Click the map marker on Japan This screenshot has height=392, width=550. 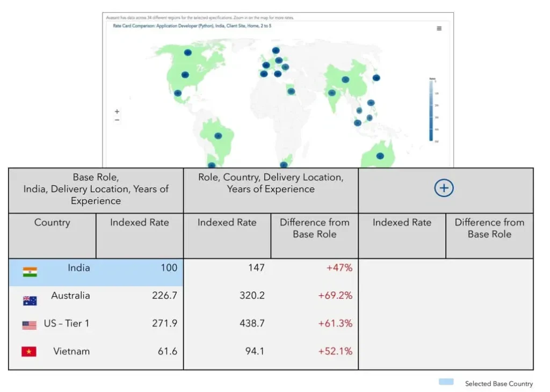[x=377, y=78]
